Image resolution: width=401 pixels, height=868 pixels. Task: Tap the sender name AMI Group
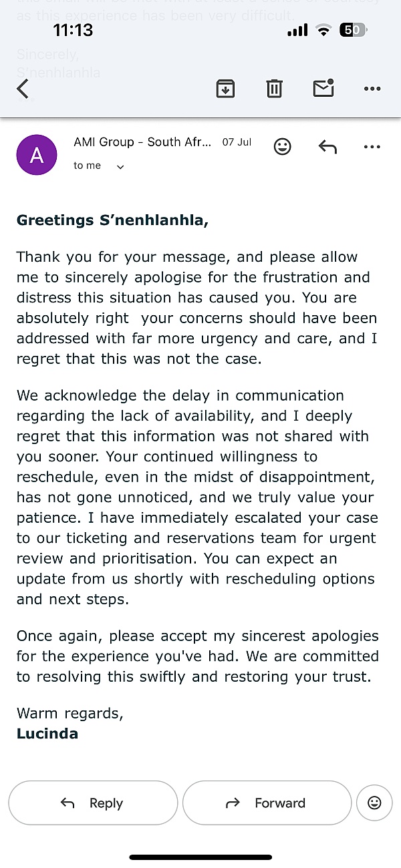(x=142, y=142)
